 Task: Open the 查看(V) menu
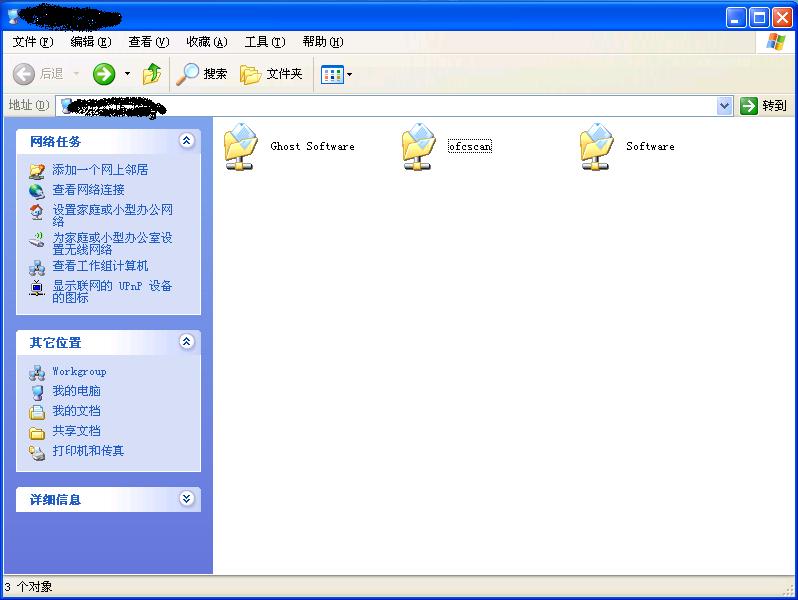(149, 42)
